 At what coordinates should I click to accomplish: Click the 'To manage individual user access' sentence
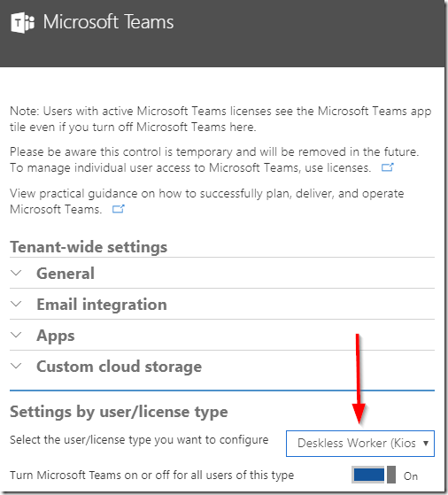(x=190, y=167)
